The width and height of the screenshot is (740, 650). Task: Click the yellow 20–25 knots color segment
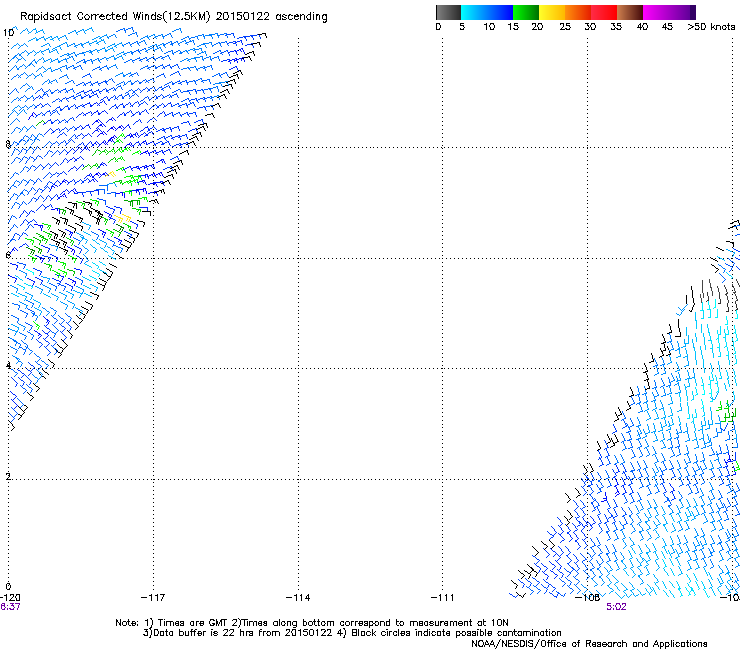[552, 12]
